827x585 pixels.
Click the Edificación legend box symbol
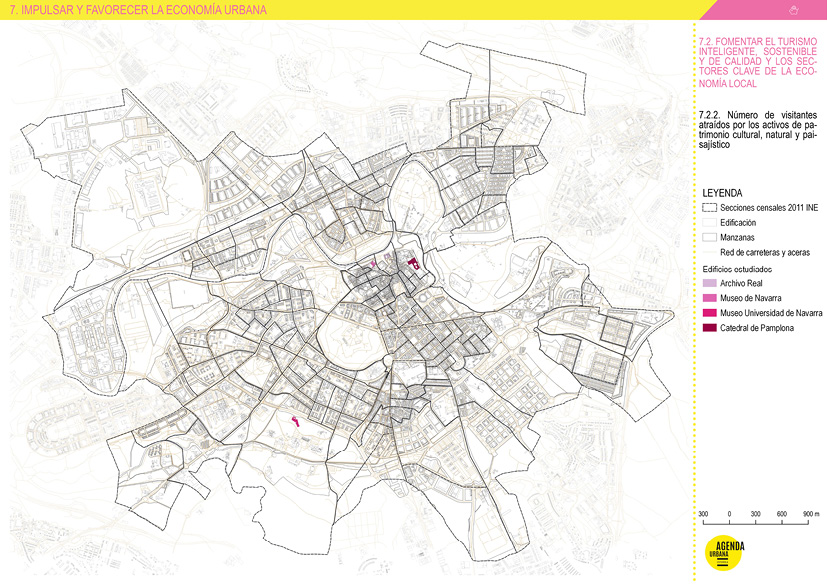(709, 222)
